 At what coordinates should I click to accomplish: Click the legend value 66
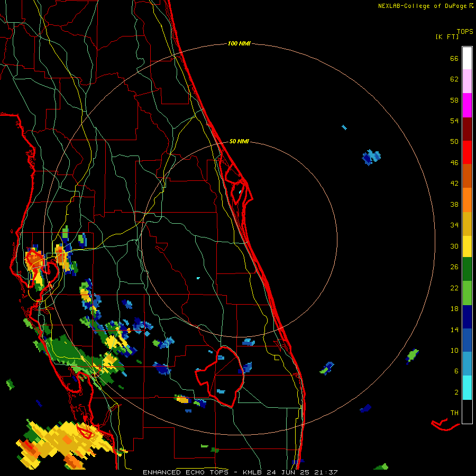[x=454, y=59]
